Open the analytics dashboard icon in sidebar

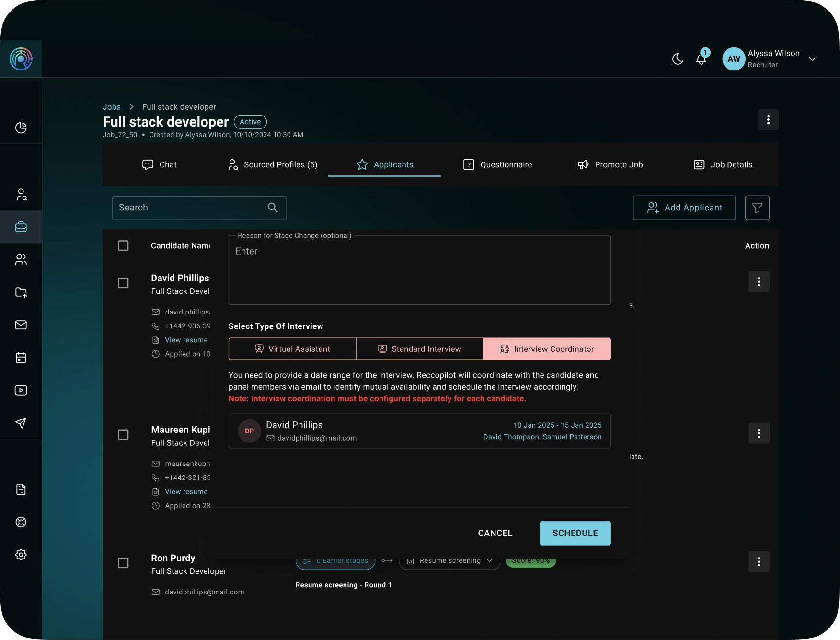click(21, 128)
